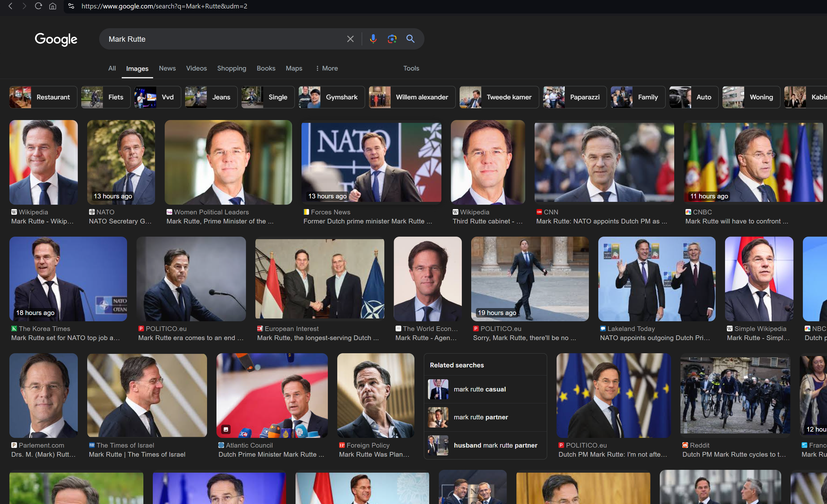827x504 pixels.
Task: Click the address bar URL
Action: pos(164,6)
